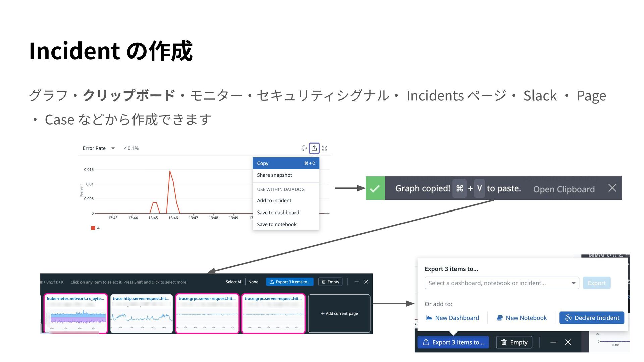Dismiss the Graph copied notification
The width and height of the screenshot is (644, 362).
612,188
